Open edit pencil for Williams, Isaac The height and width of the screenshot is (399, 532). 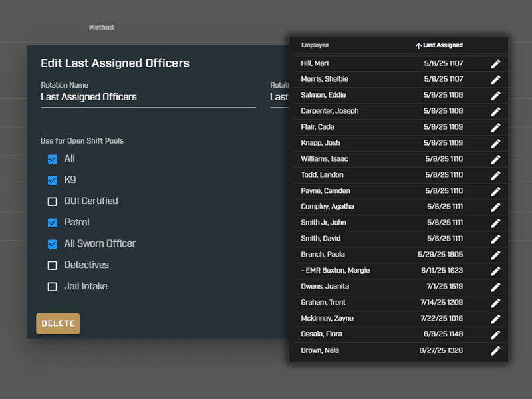495,160
